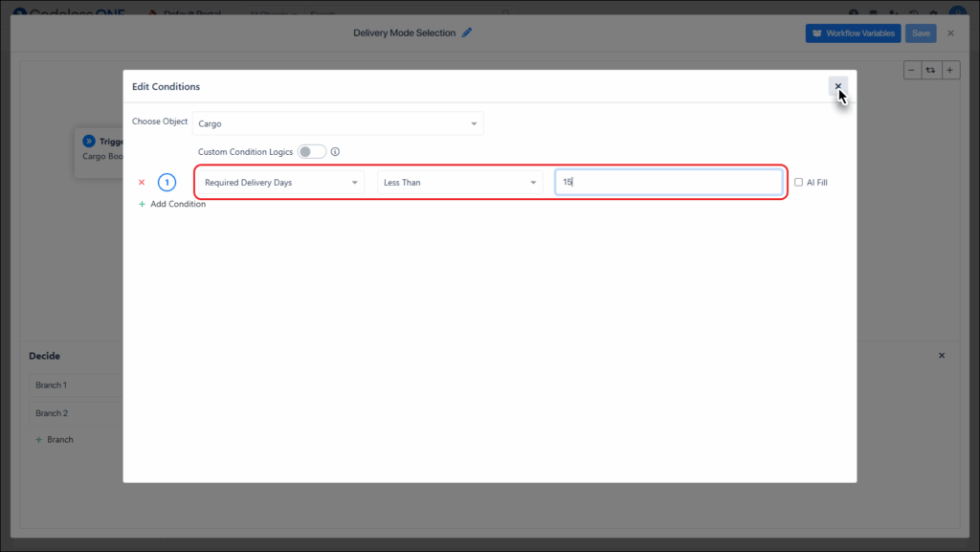Click the numbered circle for condition 1
This screenshot has height=552, width=980.
167,182
